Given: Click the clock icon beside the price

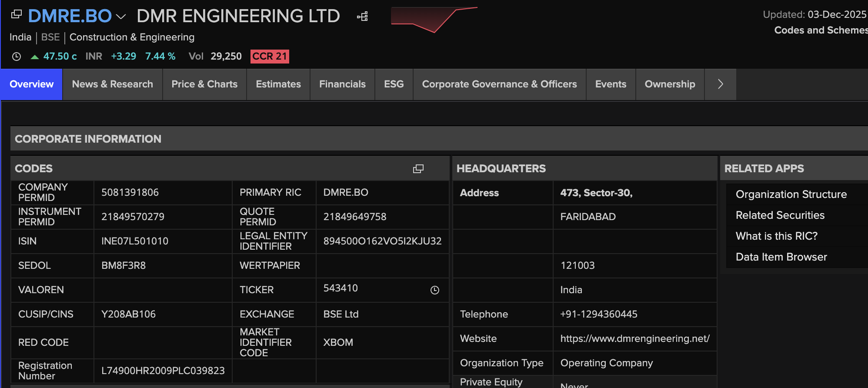Looking at the screenshot, I should 17,57.
